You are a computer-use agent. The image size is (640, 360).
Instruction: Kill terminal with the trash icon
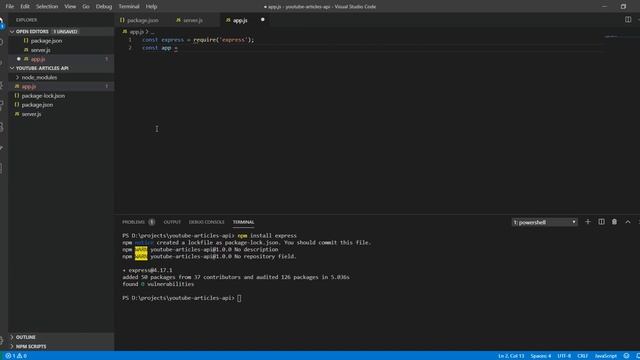614,222
